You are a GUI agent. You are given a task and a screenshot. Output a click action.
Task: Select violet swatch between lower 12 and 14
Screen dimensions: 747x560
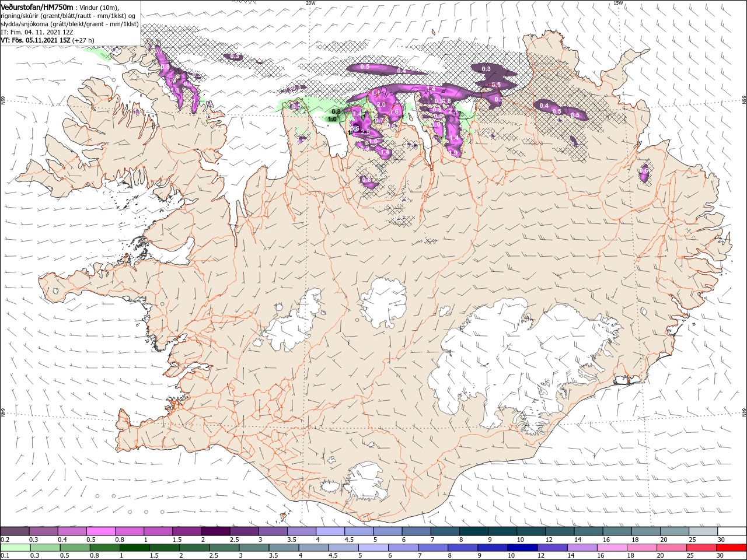[x=551, y=548]
